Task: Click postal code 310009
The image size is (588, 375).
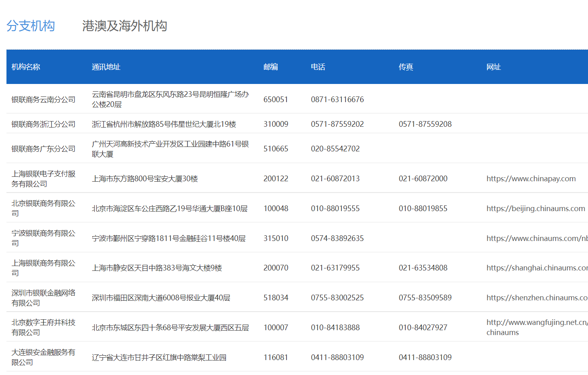Action: [276, 124]
